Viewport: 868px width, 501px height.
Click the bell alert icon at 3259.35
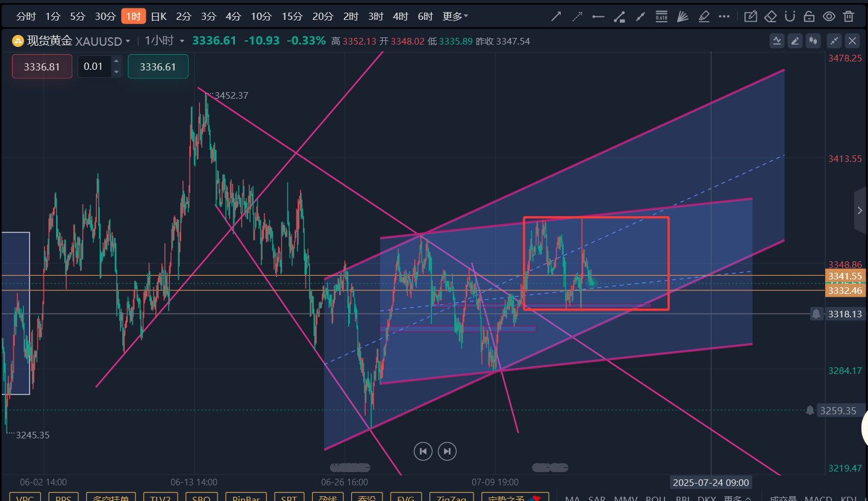(x=811, y=410)
